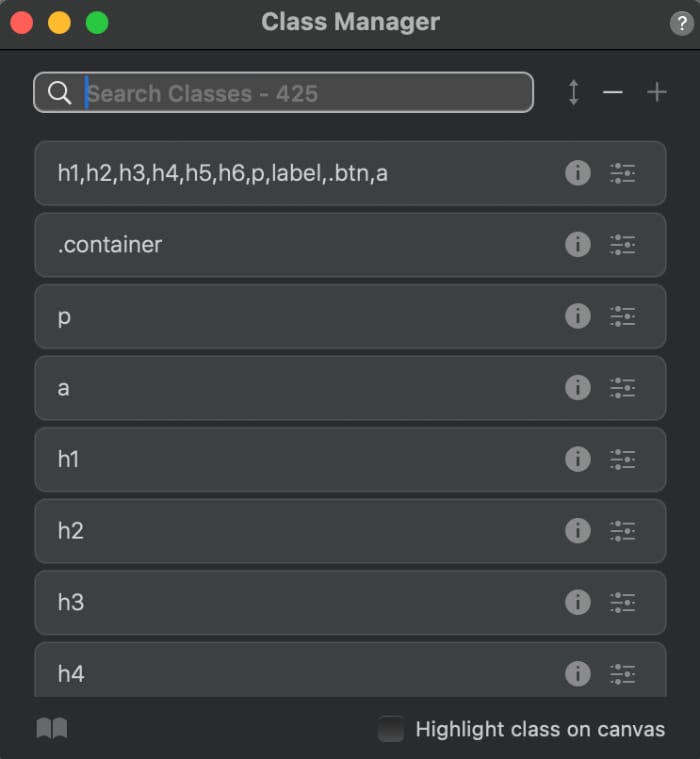Click the info icon for h4 class
Viewport: 700px width, 759px height.
pos(578,674)
